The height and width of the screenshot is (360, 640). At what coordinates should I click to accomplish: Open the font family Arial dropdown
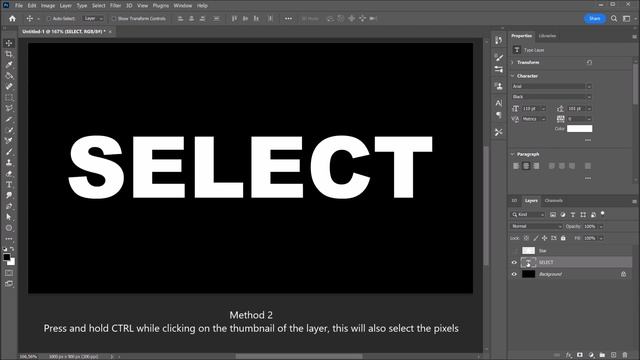(551, 86)
